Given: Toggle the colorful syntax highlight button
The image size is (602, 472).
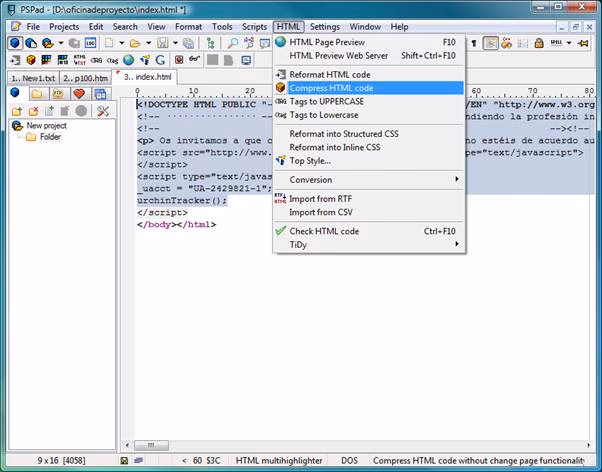Looking at the screenshot, I should coord(506,43).
